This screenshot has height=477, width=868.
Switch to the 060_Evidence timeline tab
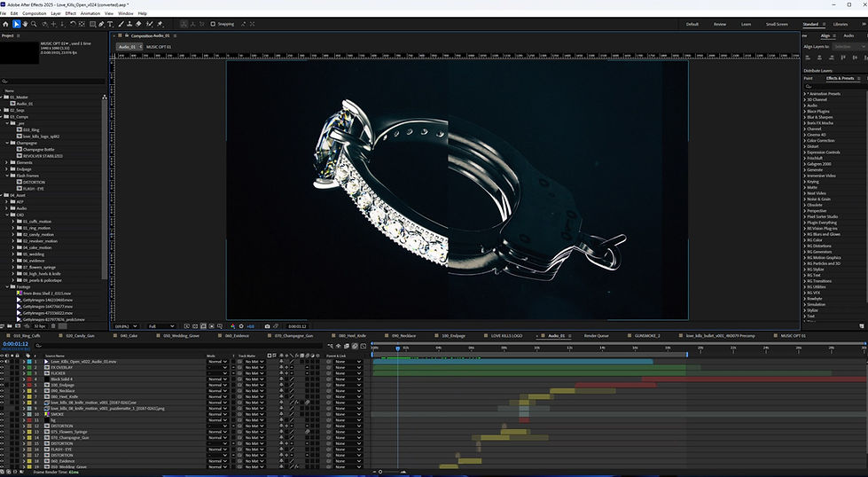tap(238, 337)
